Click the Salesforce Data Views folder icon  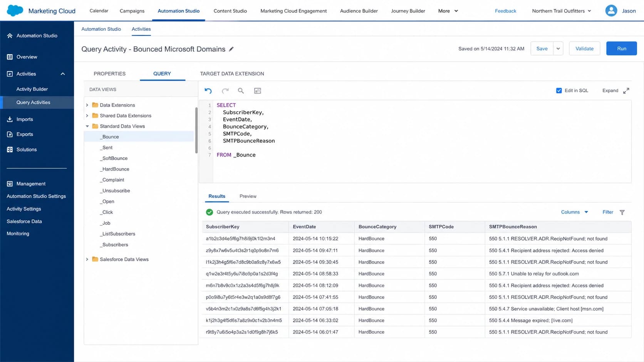point(95,259)
